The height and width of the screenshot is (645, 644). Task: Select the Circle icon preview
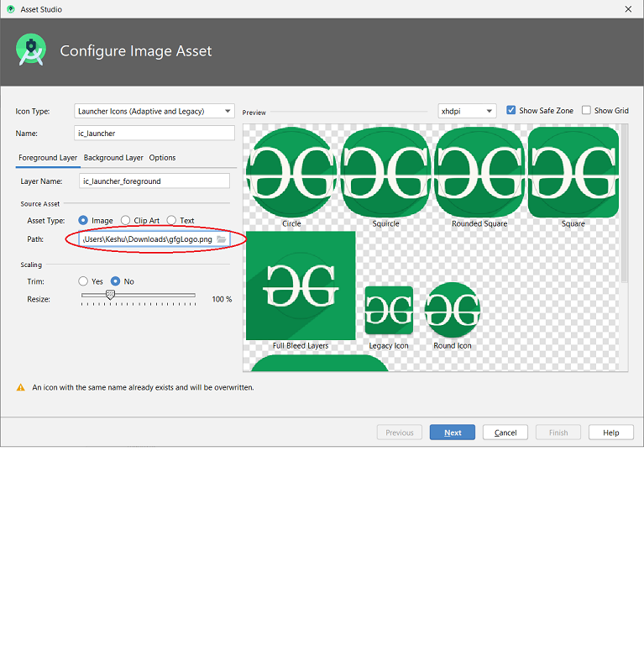point(291,172)
